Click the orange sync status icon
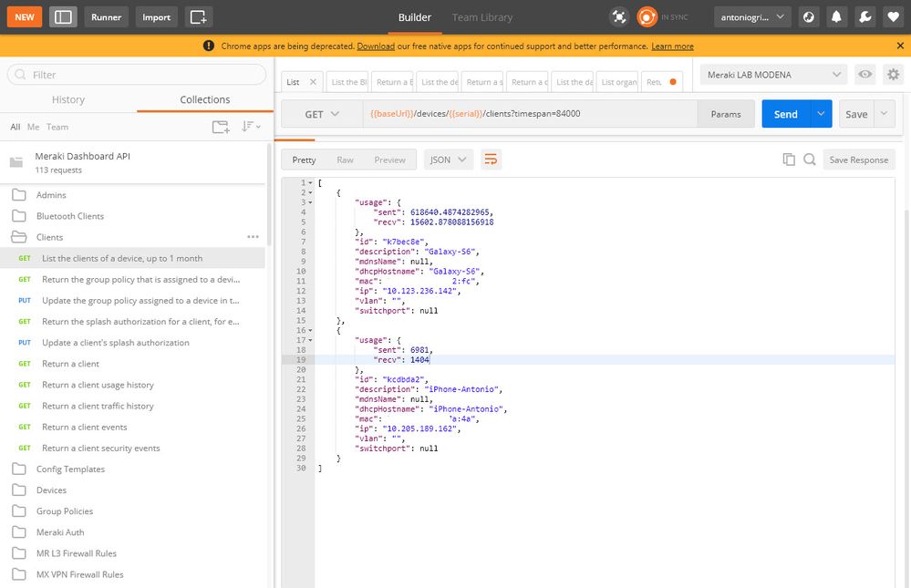The width and height of the screenshot is (911, 588). (x=647, y=16)
